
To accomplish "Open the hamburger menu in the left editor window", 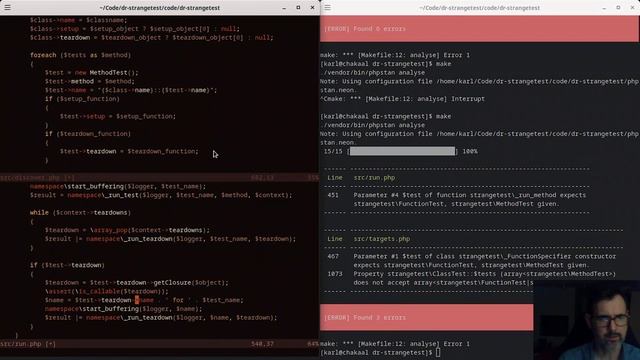I will pyautogui.click(x=7, y=7).
